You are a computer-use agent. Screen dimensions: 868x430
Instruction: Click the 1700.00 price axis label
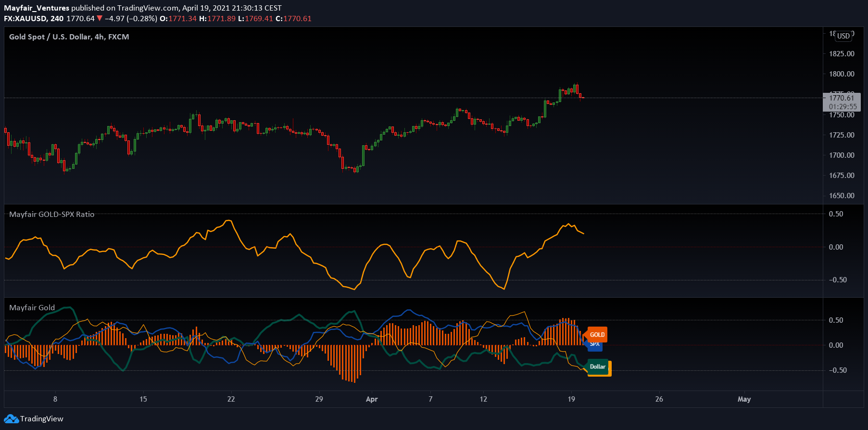point(842,155)
